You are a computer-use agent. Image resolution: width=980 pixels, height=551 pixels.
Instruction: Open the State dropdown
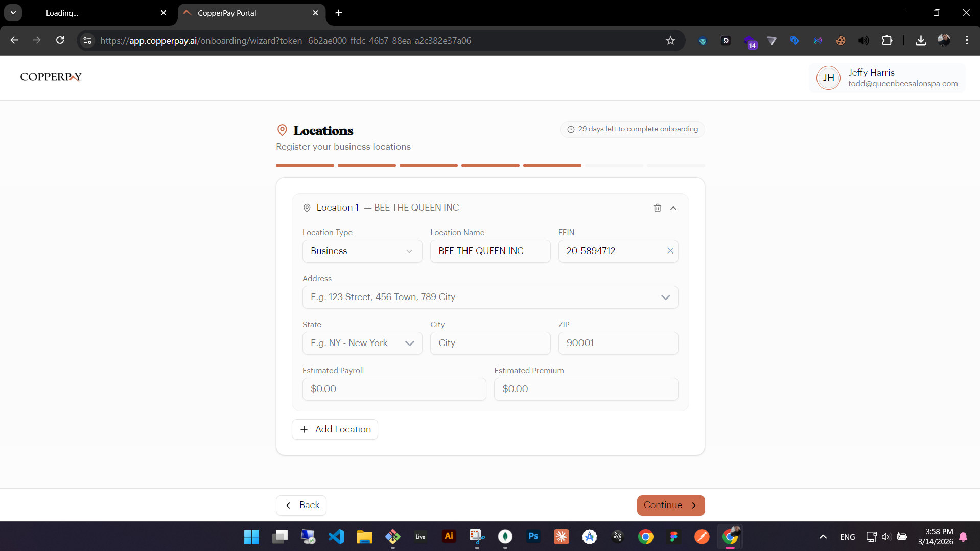362,343
